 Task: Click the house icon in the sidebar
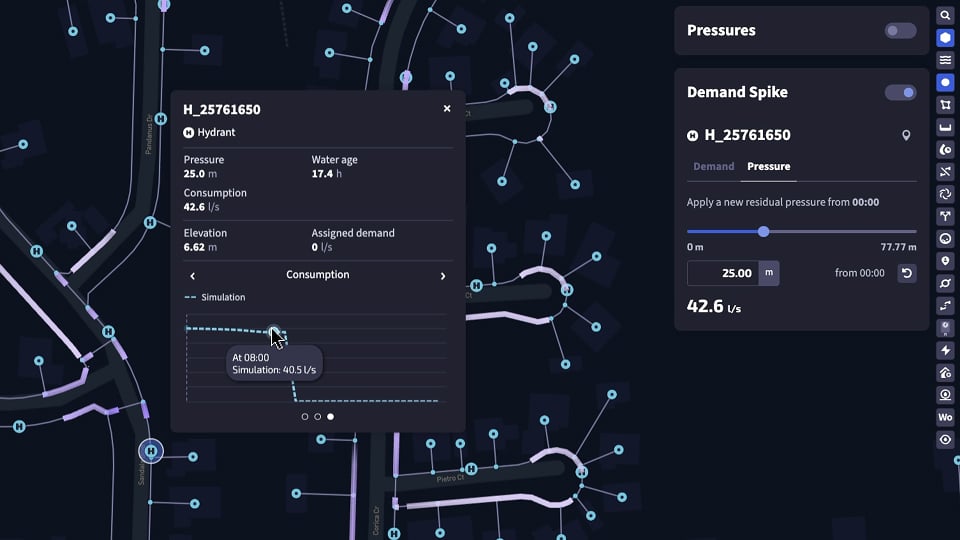pyautogui.click(x=945, y=373)
